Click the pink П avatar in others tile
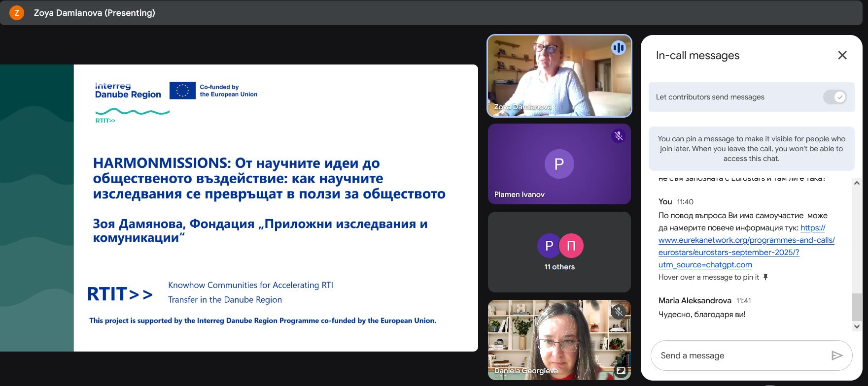 coord(571,245)
